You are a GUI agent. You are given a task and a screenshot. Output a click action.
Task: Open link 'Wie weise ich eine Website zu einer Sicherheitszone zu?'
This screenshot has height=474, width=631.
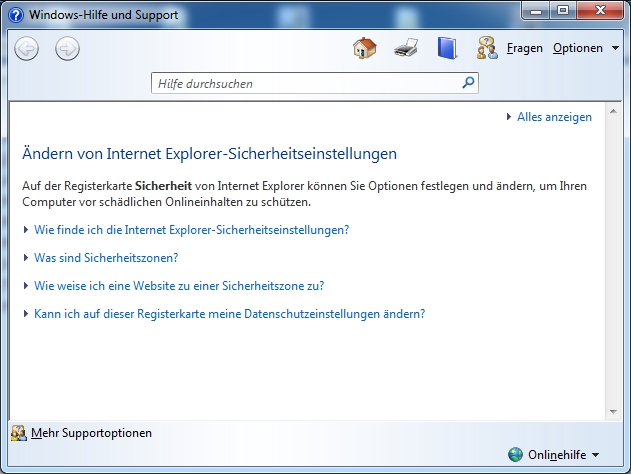(x=179, y=286)
